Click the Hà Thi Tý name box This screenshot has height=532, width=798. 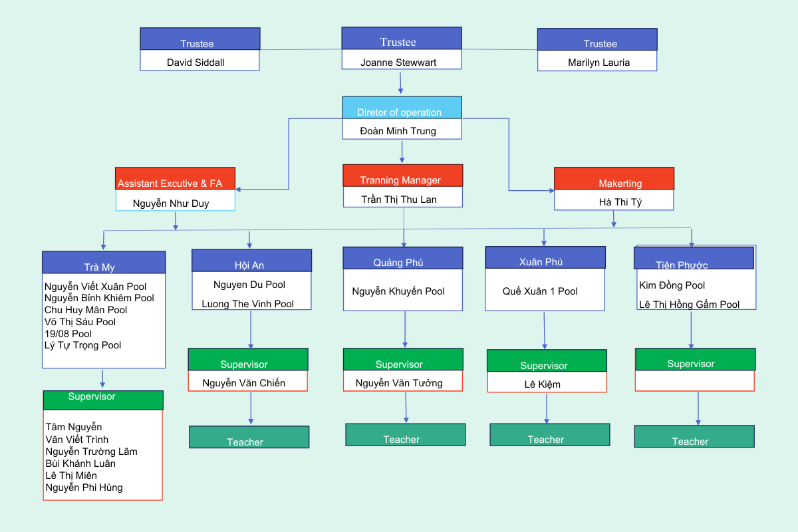614,201
